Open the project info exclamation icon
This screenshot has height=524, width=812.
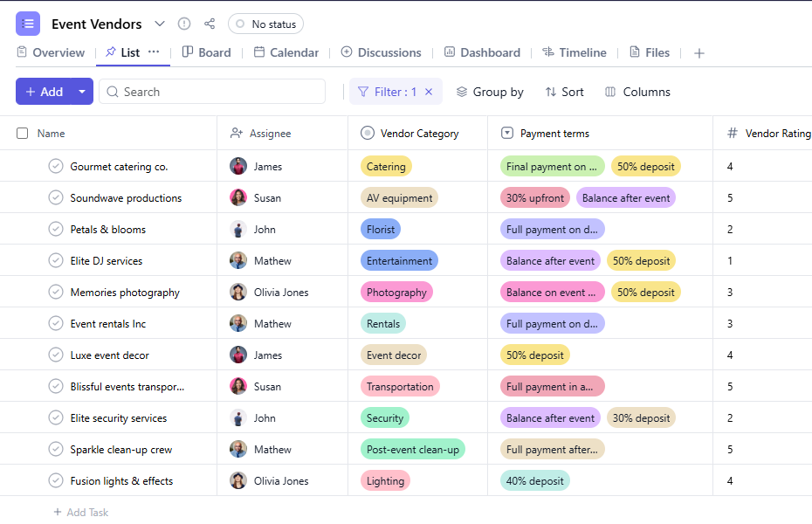[x=184, y=24]
